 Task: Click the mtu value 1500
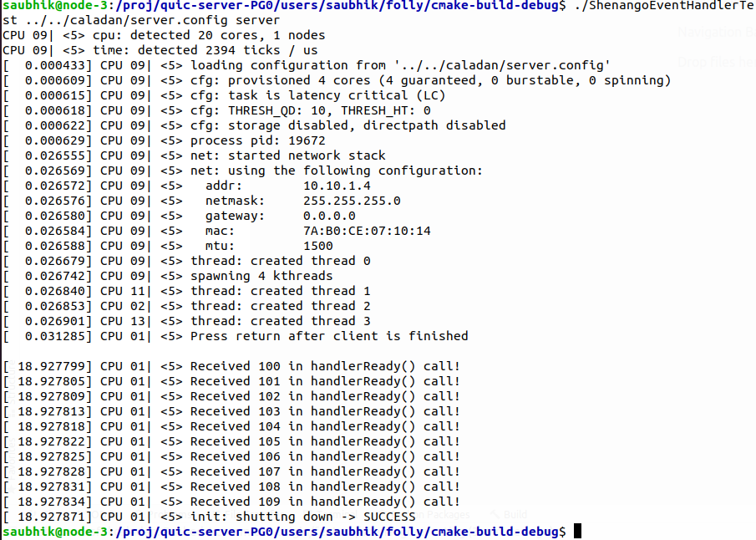click(x=318, y=246)
